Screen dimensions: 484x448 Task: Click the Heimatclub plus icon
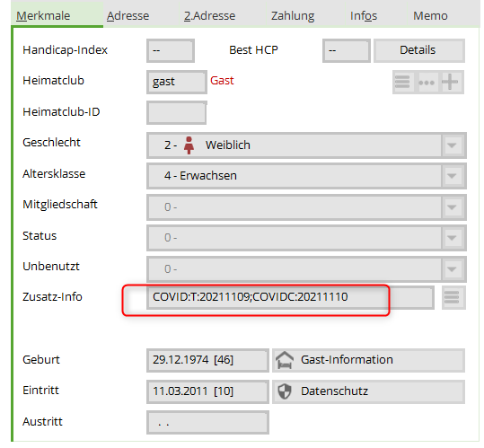[450, 82]
